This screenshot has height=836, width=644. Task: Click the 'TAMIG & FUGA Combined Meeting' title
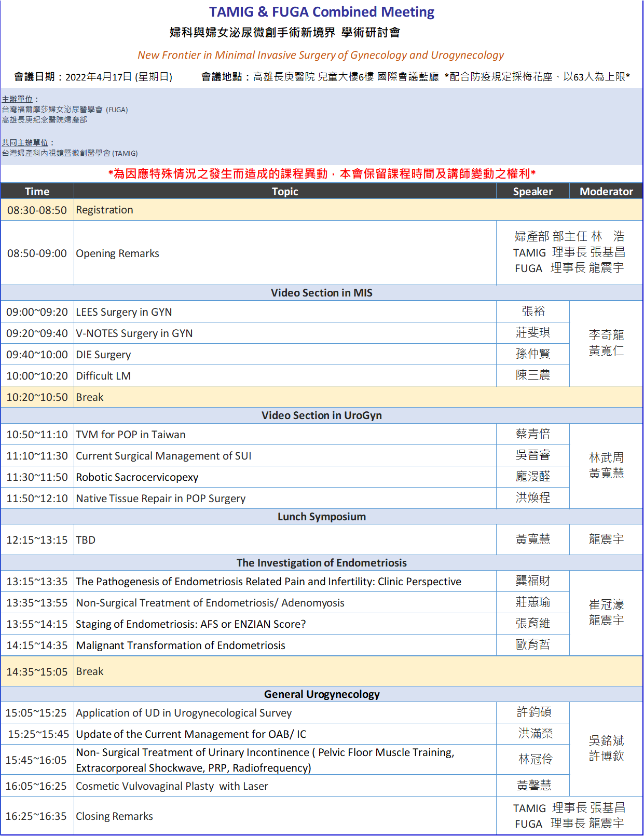pos(321,12)
